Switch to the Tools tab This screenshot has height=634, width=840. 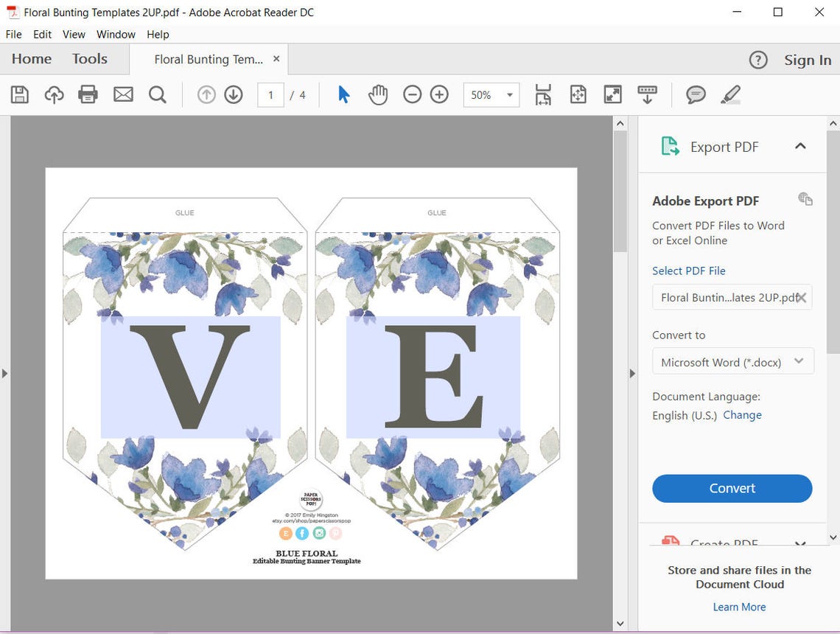point(89,59)
